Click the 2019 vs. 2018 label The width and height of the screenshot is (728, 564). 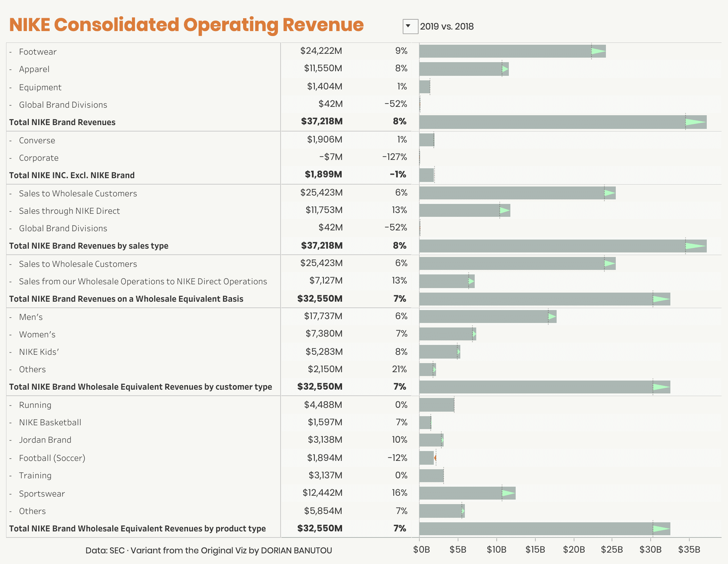coord(447,27)
